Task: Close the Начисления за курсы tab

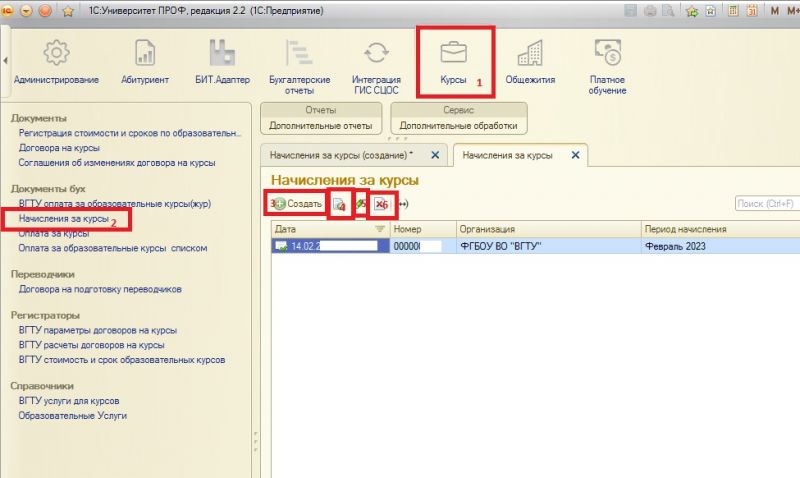Action: (x=575, y=155)
